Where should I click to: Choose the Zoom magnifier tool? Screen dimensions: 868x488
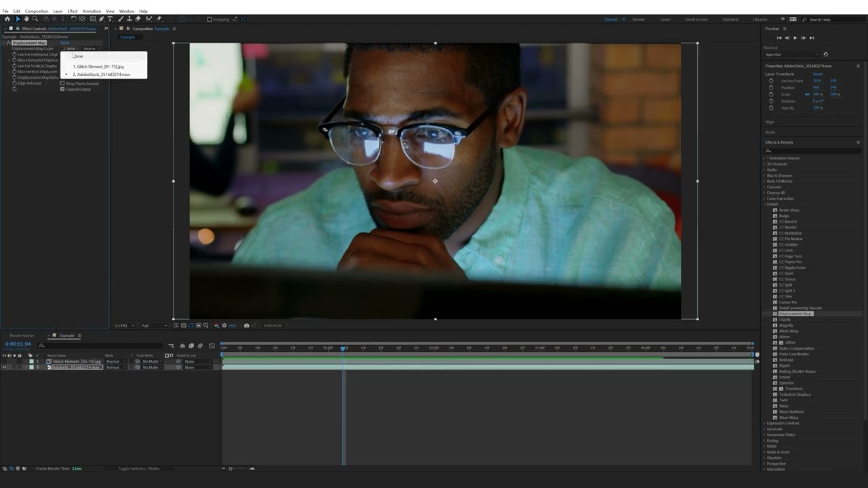coord(35,19)
